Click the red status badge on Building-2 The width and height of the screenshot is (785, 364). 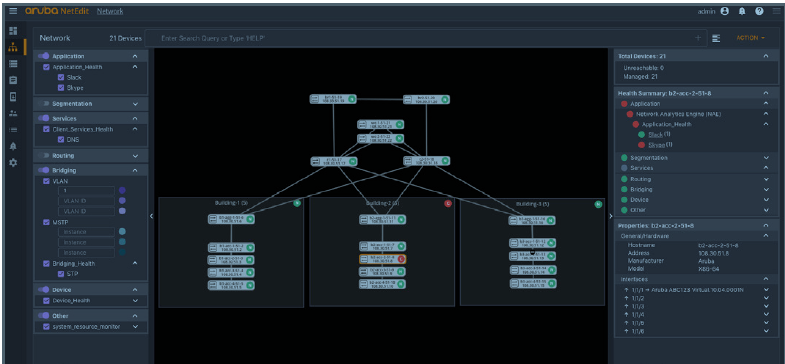(x=448, y=203)
